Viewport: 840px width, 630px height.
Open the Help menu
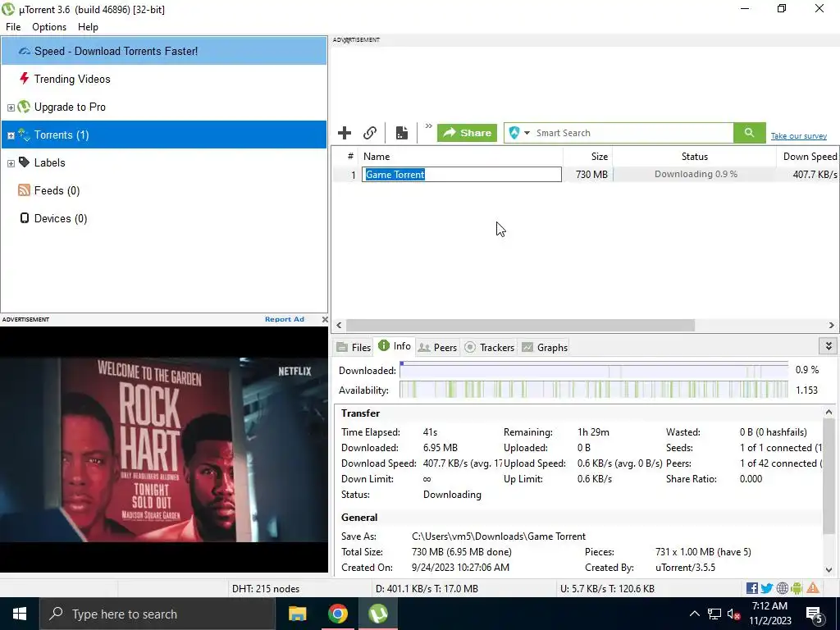(x=88, y=27)
